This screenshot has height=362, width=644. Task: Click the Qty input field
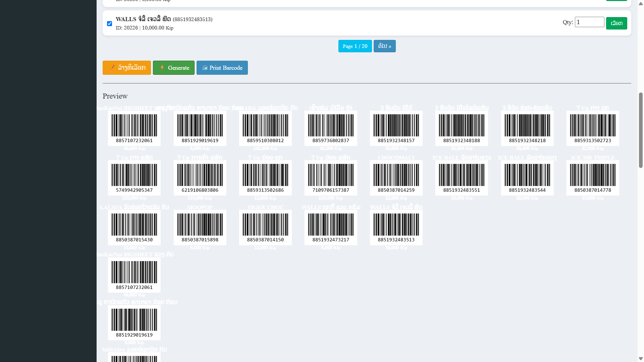click(x=589, y=22)
